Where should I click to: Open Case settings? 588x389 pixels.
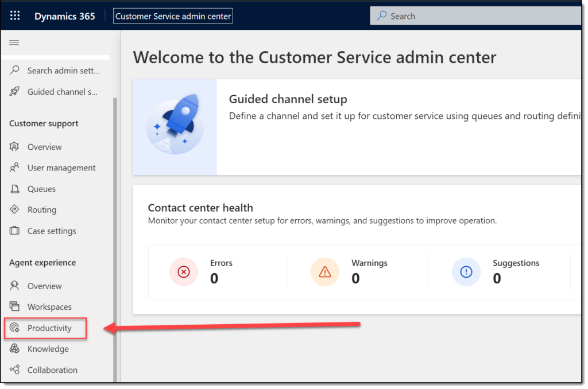coord(56,231)
